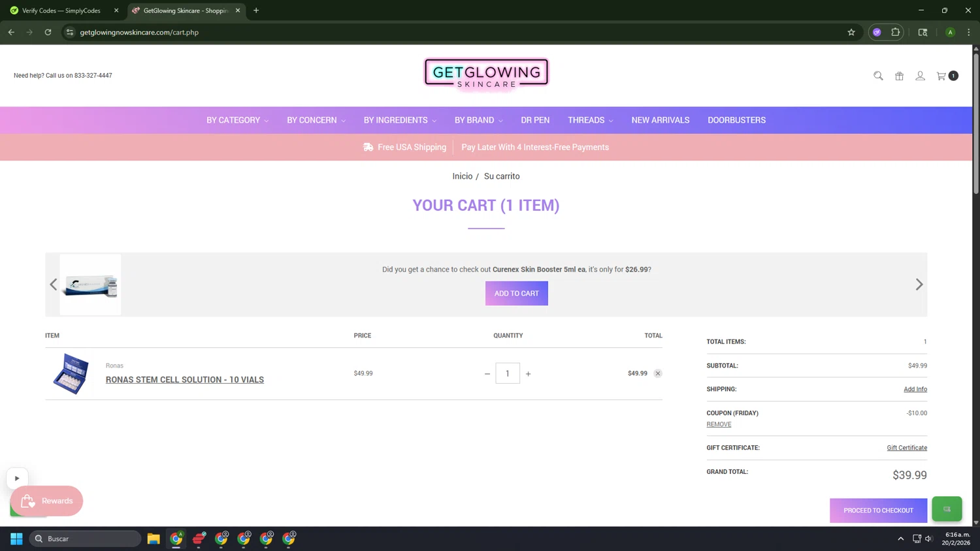Open the account profile icon
Screen dimensions: 980x551
coord(920,76)
